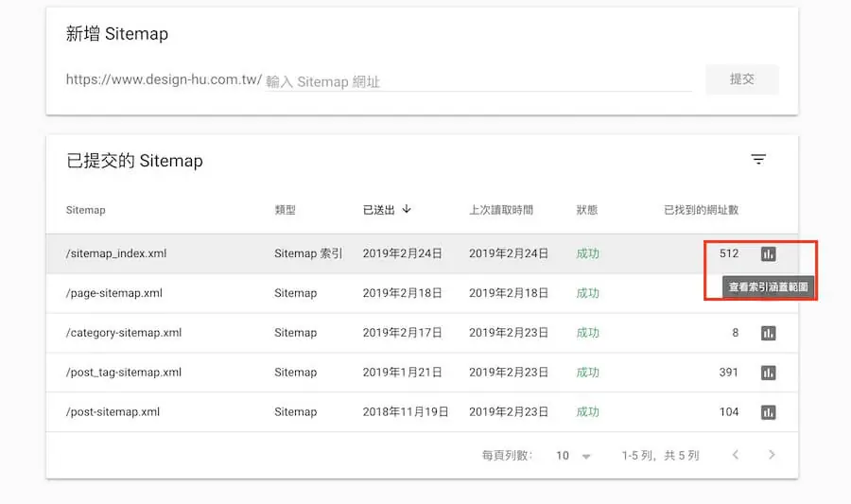The width and height of the screenshot is (851, 504).
Task: Click the 2019年2月17日 submitted date
Action: (x=402, y=333)
